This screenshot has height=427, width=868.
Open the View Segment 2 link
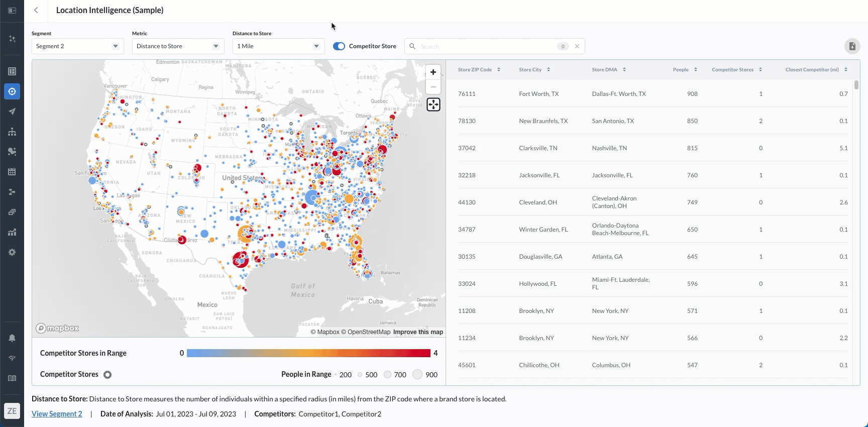[57, 414]
